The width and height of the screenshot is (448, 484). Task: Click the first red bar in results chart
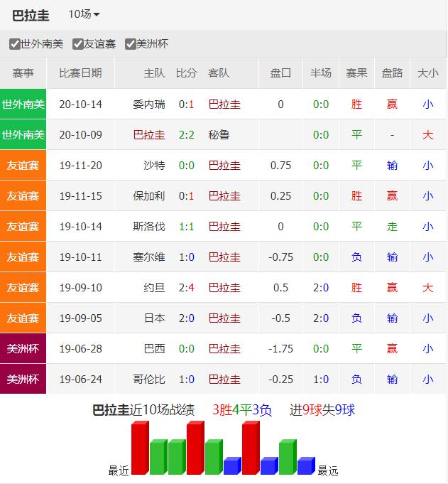coord(139,448)
